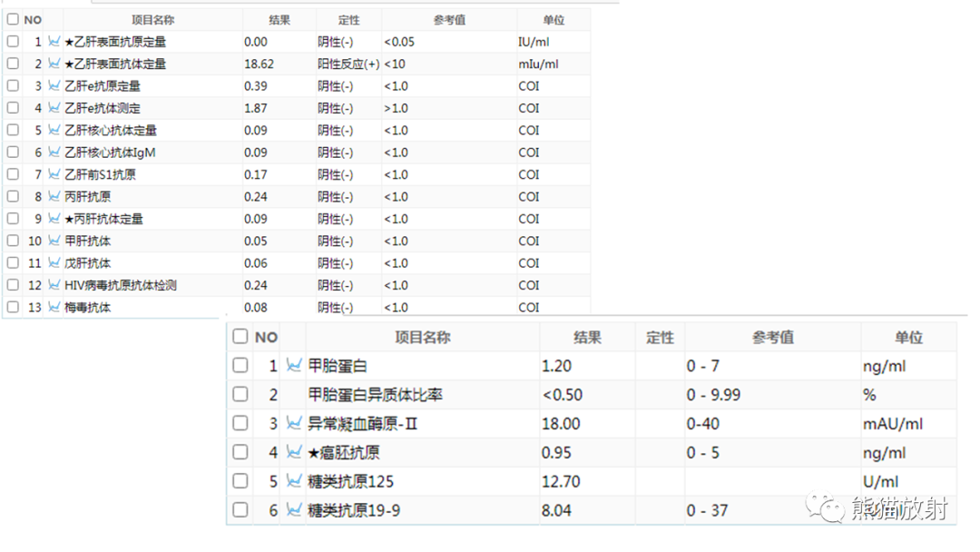
Task: Open trend chart icon for 丙肝抗体定量
Action: pyautogui.click(x=54, y=219)
